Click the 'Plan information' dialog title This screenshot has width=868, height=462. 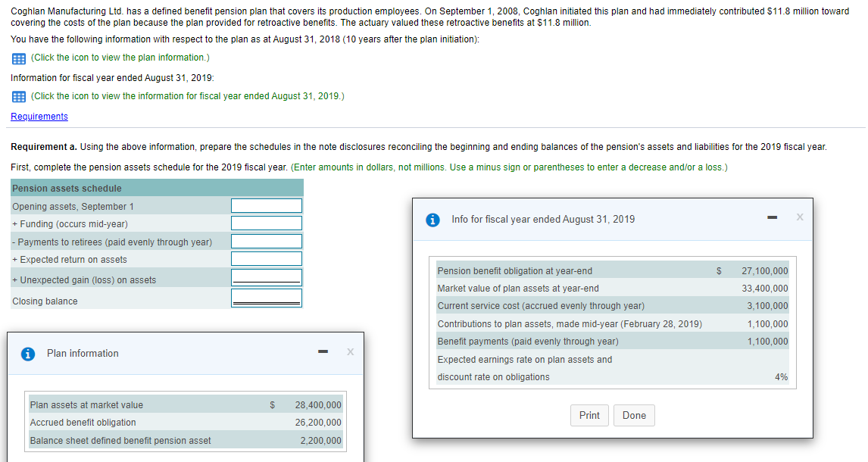[83, 353]
